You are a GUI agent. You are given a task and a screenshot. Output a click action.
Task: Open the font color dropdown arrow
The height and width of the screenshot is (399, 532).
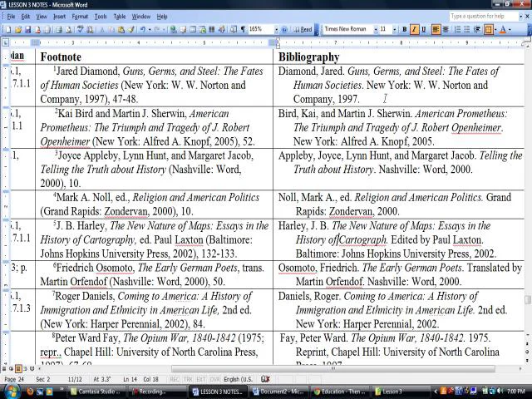[510, 30]
